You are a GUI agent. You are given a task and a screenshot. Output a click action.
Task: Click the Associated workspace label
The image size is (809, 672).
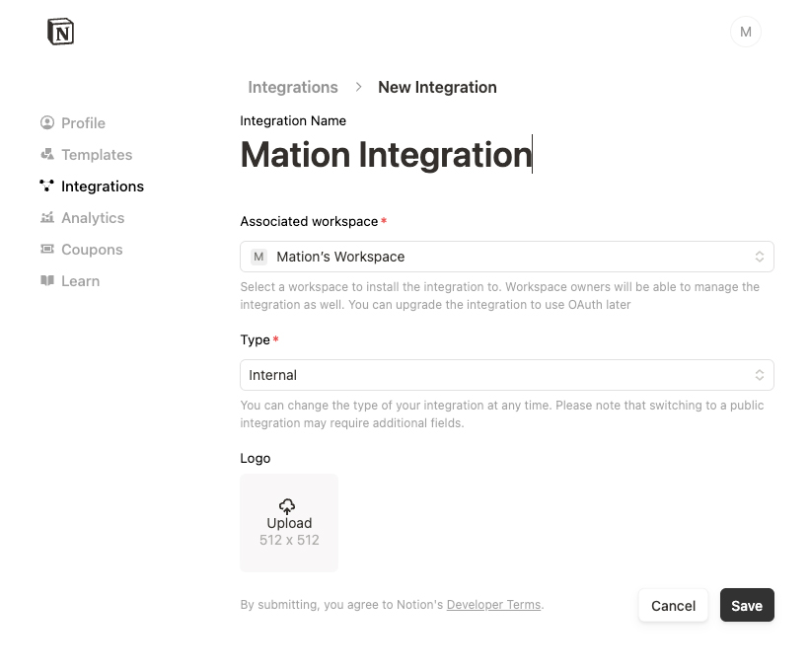tap(309, 221)
